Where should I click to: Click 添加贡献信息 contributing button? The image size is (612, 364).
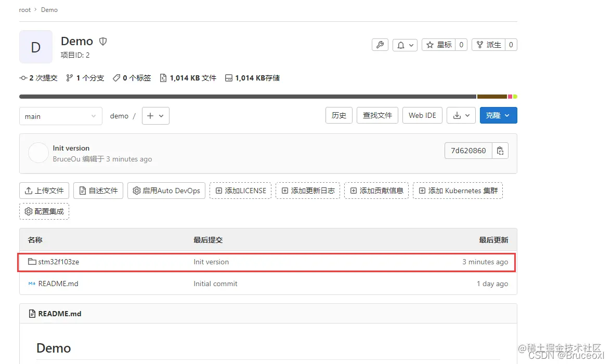pyautogui.click(x=376, y=191)
